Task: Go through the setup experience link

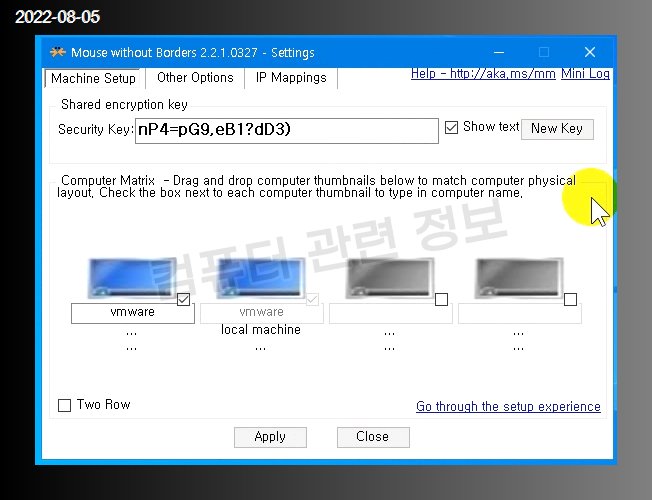Action: tap(508, 406)
